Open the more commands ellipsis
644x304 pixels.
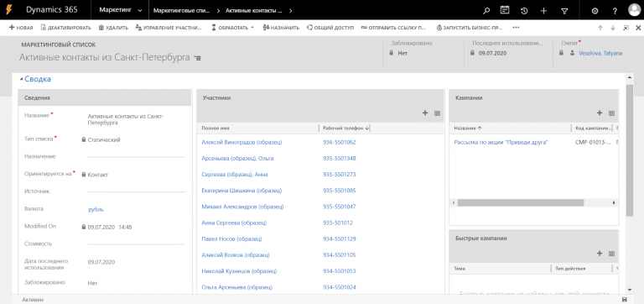coord(516,28)
